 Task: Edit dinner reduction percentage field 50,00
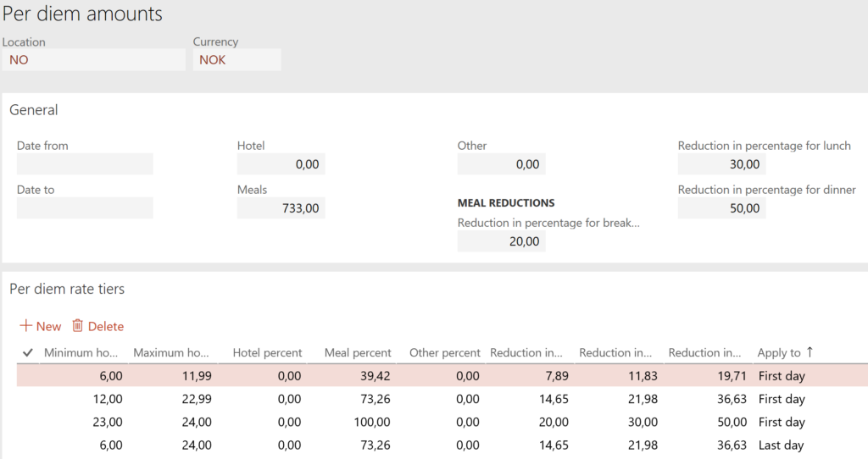[722, 208]
